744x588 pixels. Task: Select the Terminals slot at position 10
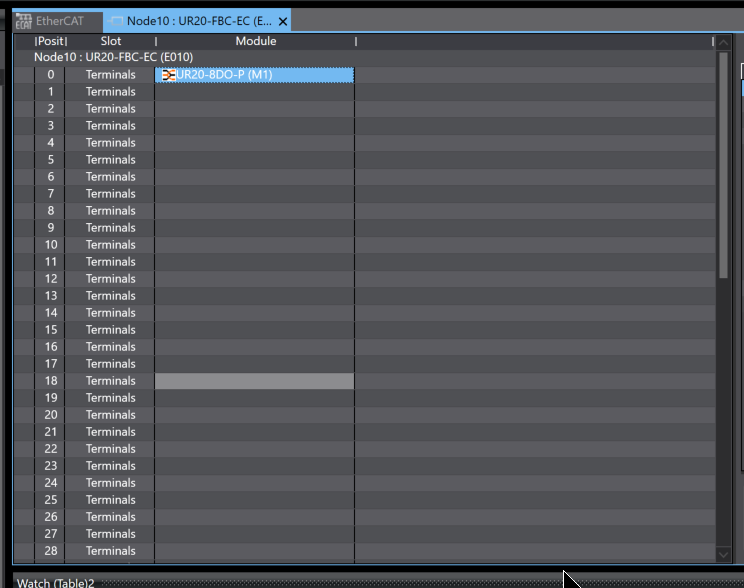point(110,245)
